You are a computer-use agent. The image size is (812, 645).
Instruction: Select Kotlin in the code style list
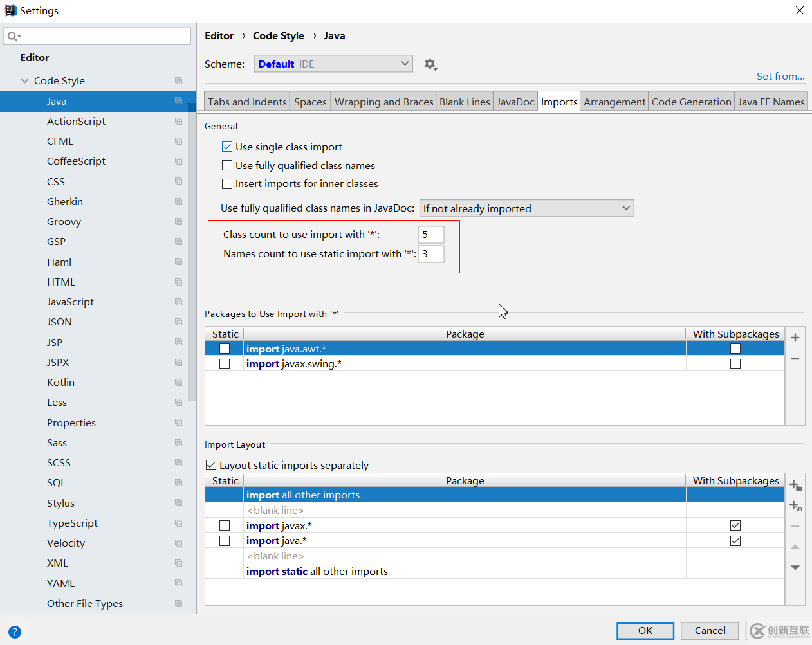(x=61, y=382)
